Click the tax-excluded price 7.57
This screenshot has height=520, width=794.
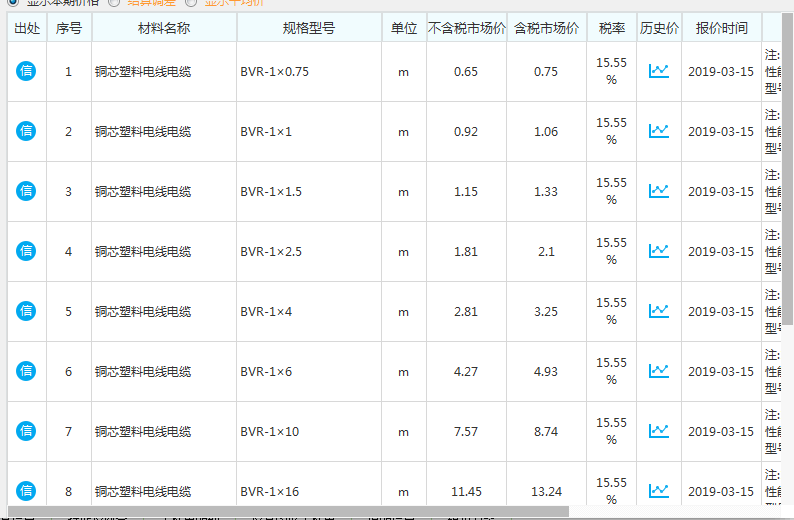click(466, 431)
